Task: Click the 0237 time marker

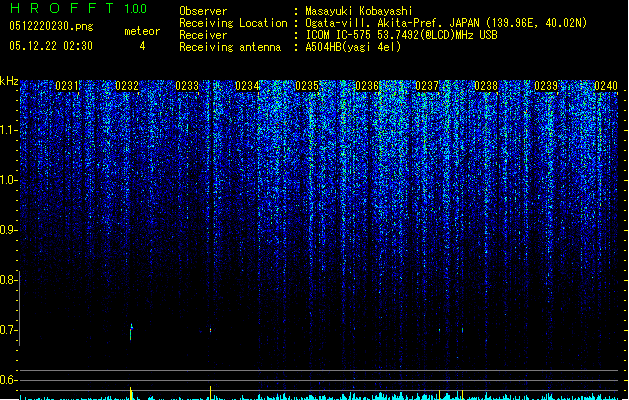Action: 427,86
